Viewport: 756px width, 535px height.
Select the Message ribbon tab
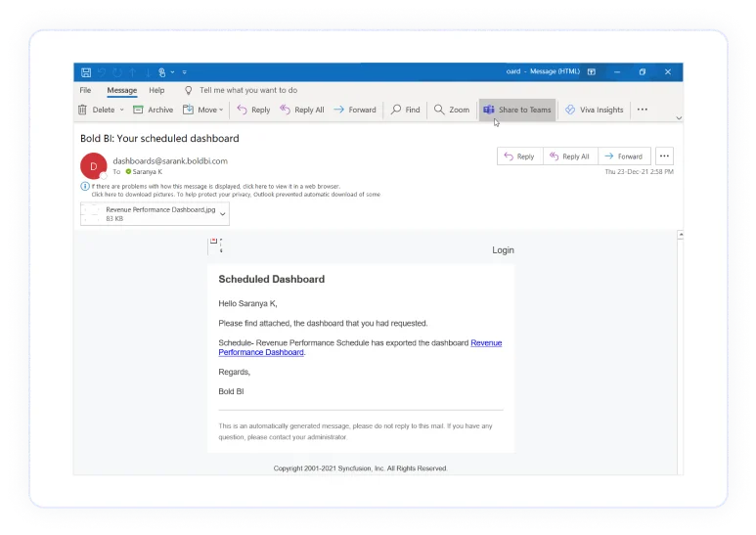pos(122,90)
